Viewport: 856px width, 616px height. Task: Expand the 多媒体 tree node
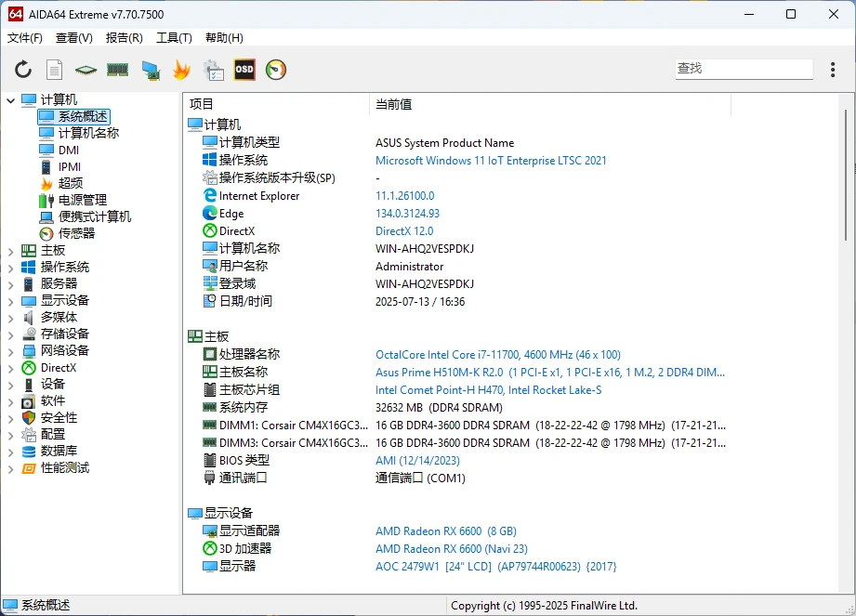coord(11,318)
